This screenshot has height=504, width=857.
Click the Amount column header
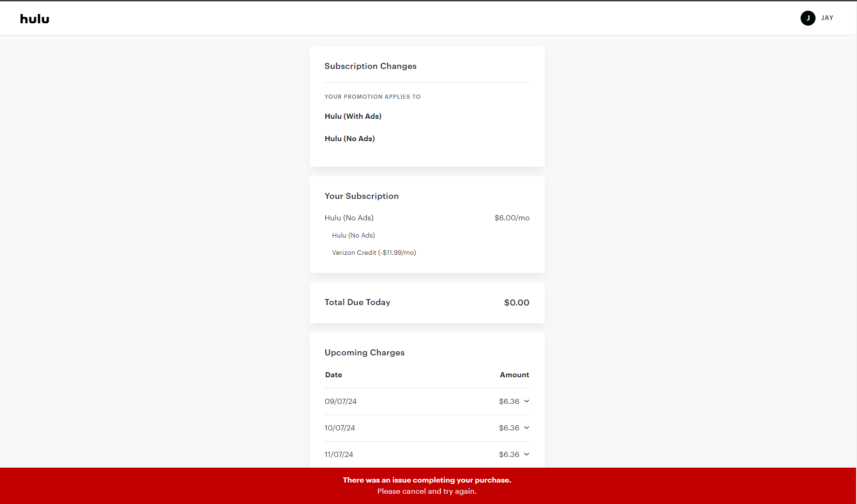514,375
